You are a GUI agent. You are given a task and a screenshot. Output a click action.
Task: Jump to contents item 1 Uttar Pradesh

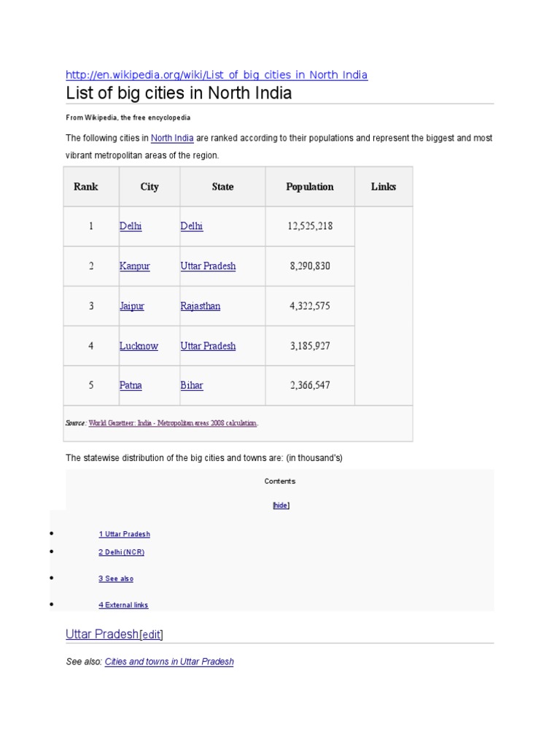click(x=124, y=534)
